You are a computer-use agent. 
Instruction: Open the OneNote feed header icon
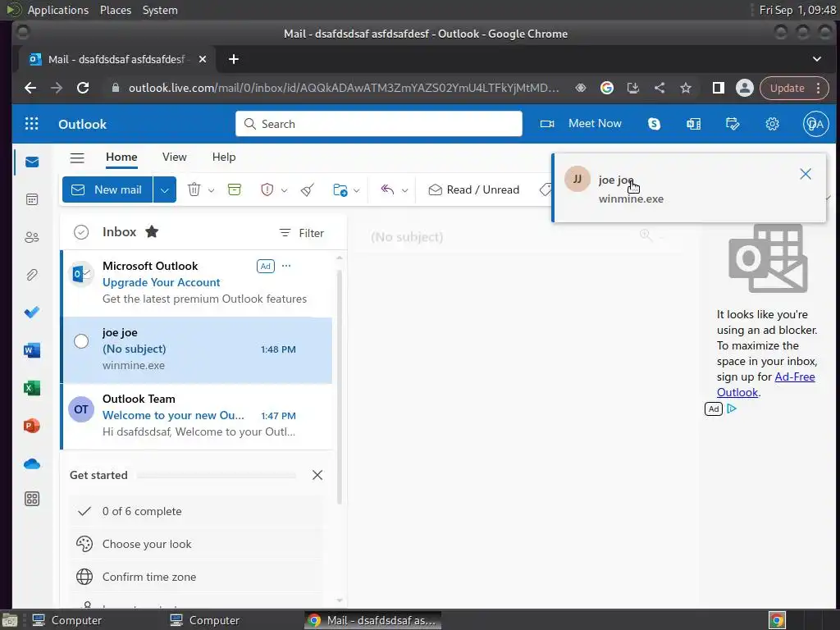(693, 124)
